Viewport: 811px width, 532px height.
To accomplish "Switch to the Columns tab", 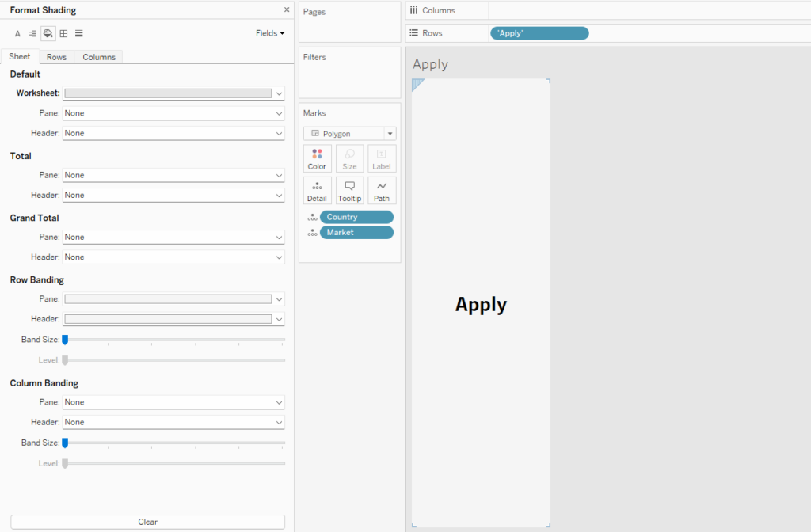I will [99, 57].
